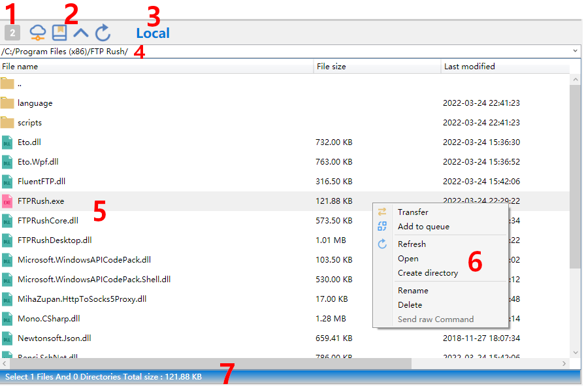
Task: Choose Rename in the context menu
Action: tap(440, 291)
